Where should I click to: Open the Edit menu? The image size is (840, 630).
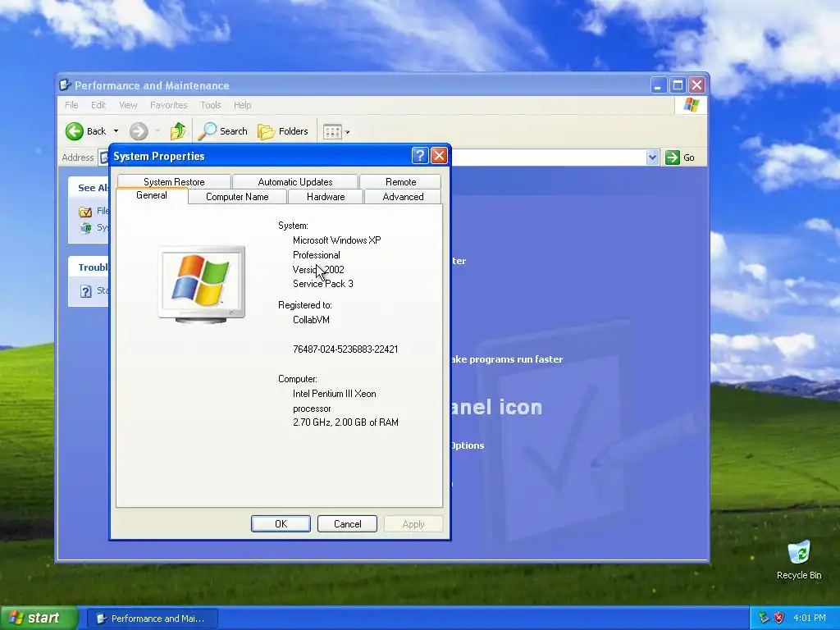[98, 105]
